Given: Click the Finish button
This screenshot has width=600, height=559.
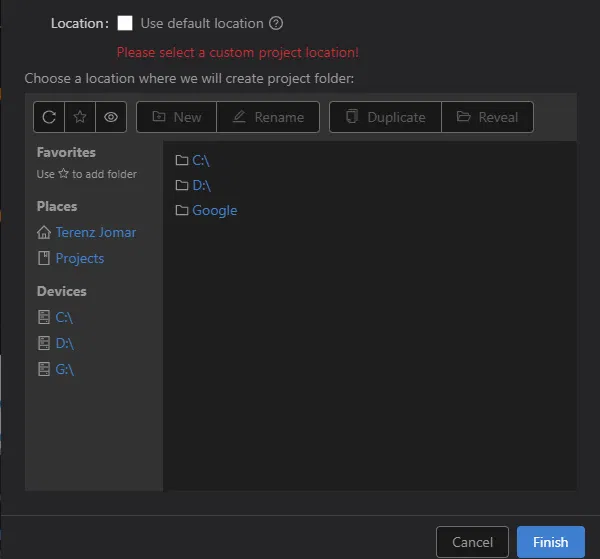Looking at the screenshot, I should tap(551, 542).
